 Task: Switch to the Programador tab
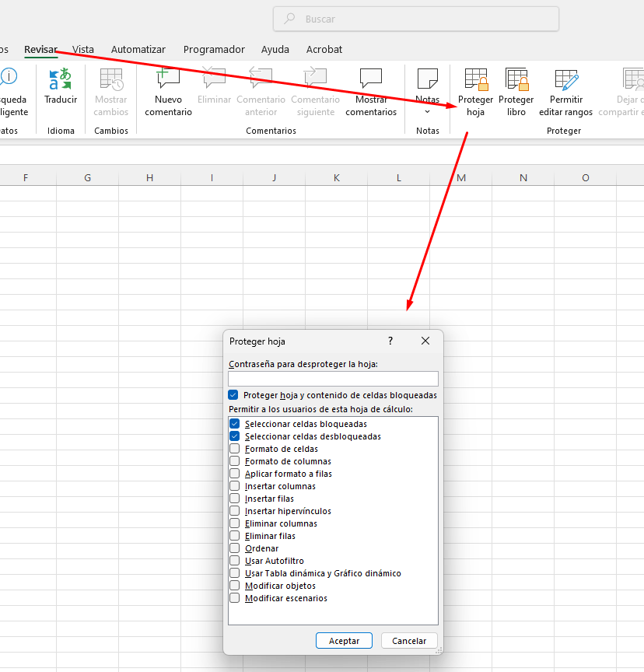214,49
